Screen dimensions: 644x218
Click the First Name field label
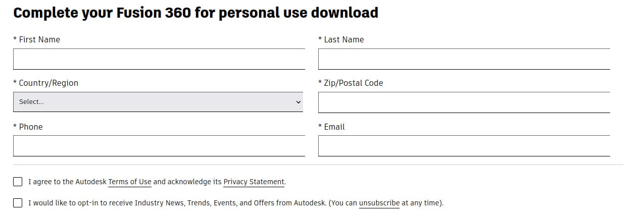pos(39,39)
